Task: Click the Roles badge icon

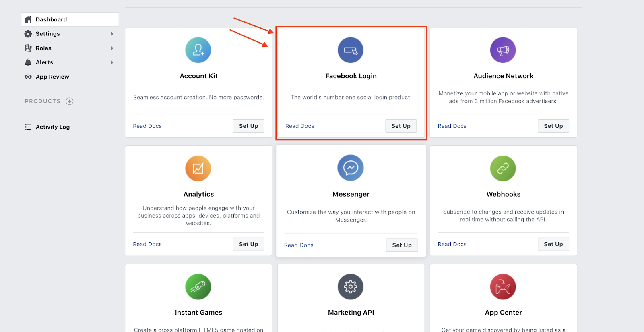Action: point(28,48)
